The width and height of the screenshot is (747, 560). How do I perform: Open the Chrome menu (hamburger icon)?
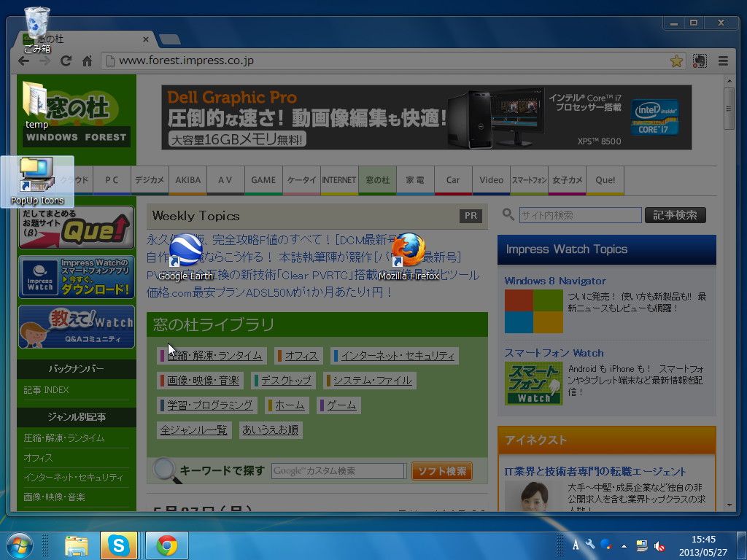tap(724, 61)
